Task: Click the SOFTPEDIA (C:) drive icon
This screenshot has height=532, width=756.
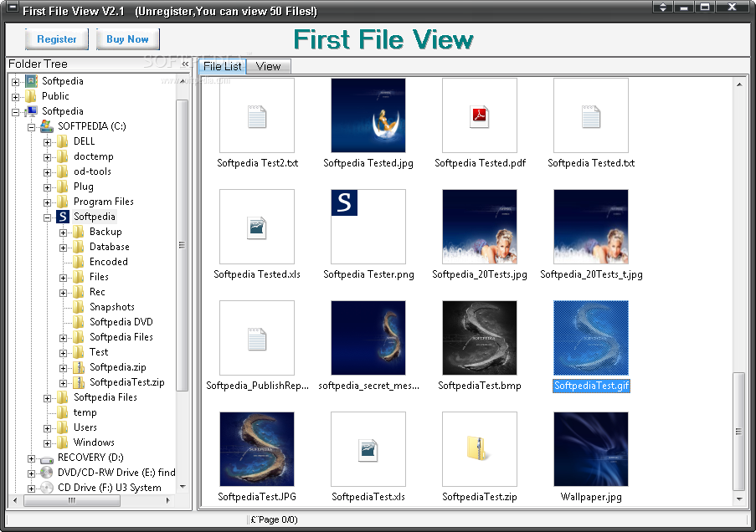Action: 47,125
